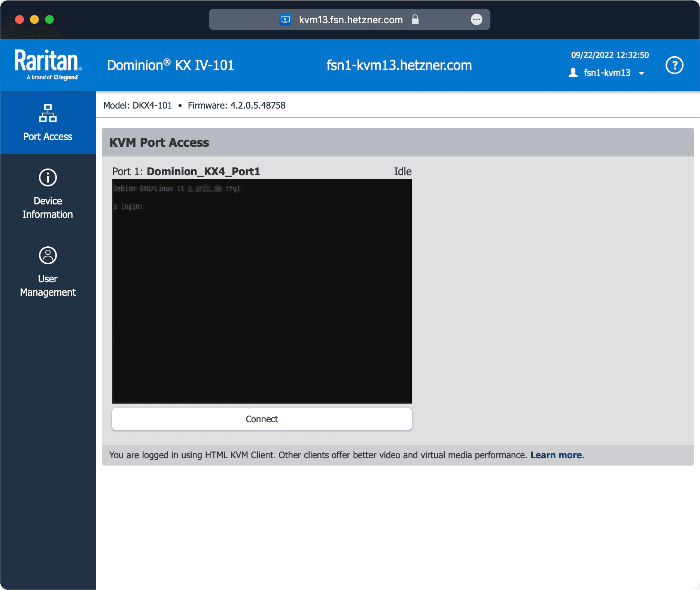The height and width of the screenshot is (590, 700).
Task: Expand the account dropdown chevron
Action: pyautogui.click(x=642, y=73)
